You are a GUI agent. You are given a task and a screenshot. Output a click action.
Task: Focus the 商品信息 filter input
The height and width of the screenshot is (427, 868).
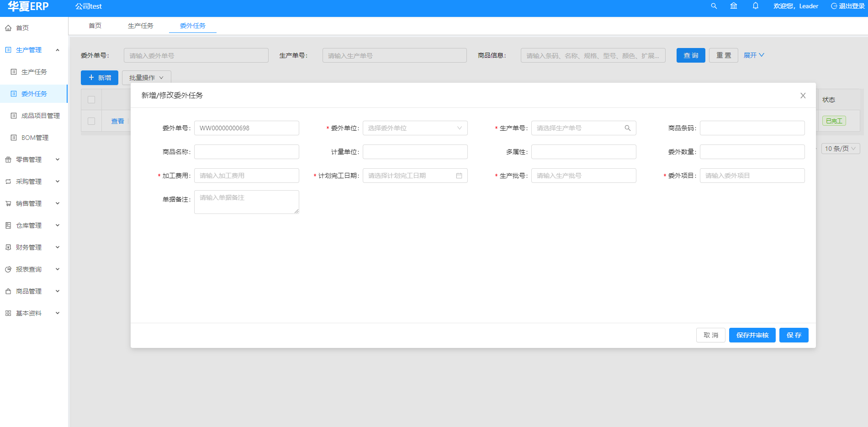coord(593,55)
